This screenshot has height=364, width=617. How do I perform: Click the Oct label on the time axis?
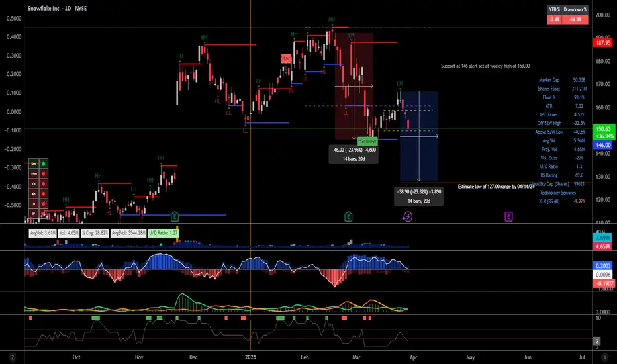tap(76, 357)
